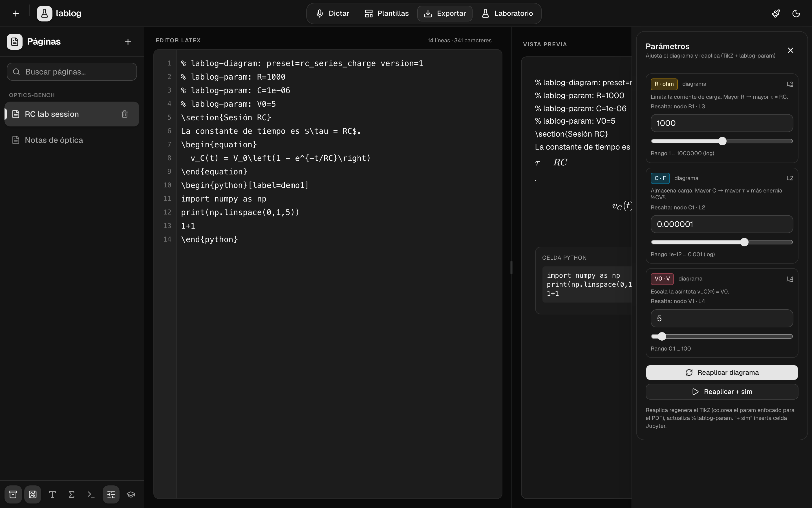Click the sigma math icon
This screenshot has height=508, width=812.
[x=71, y=494]
